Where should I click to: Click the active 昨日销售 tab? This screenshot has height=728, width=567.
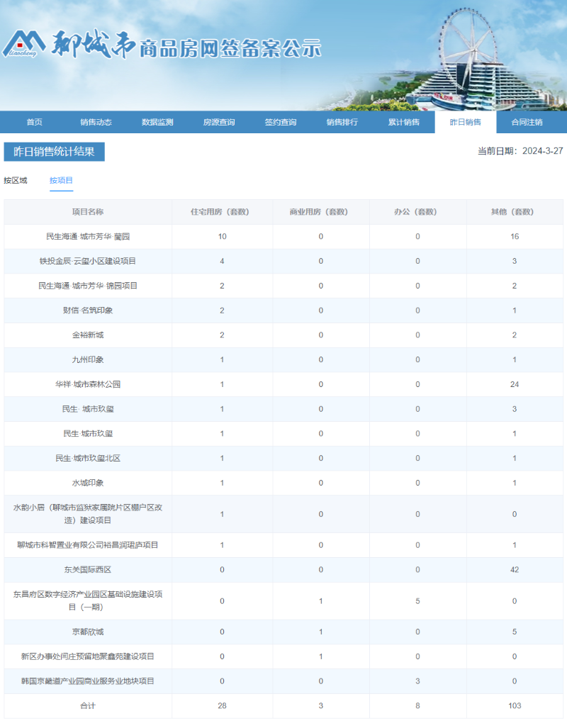point(465,122)
